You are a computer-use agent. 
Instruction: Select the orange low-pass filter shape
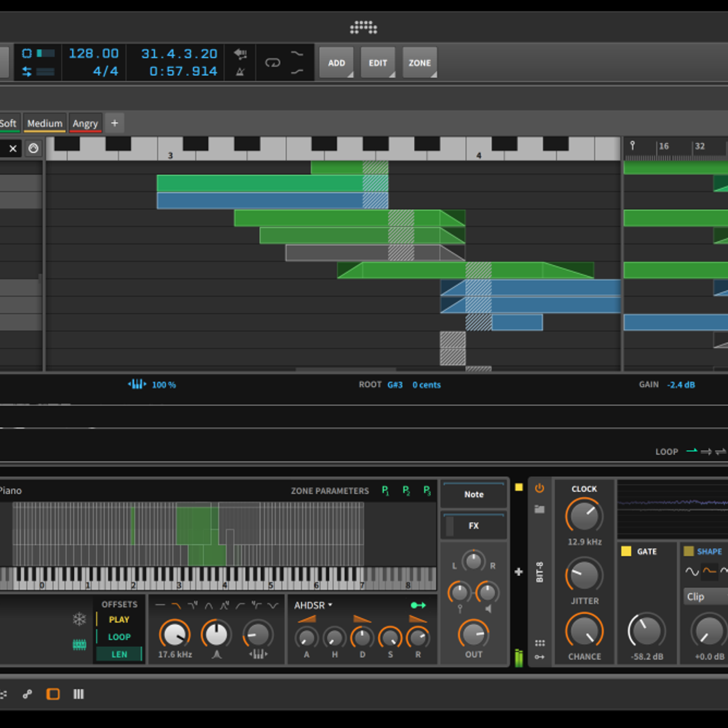point(176,605)
